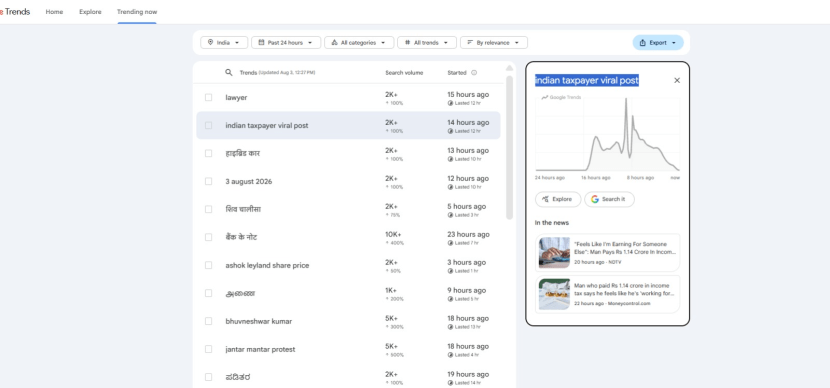Click the 10K+ search volume value
The image size is (830, 388).
pyautogui.click(x=393, y=234)
